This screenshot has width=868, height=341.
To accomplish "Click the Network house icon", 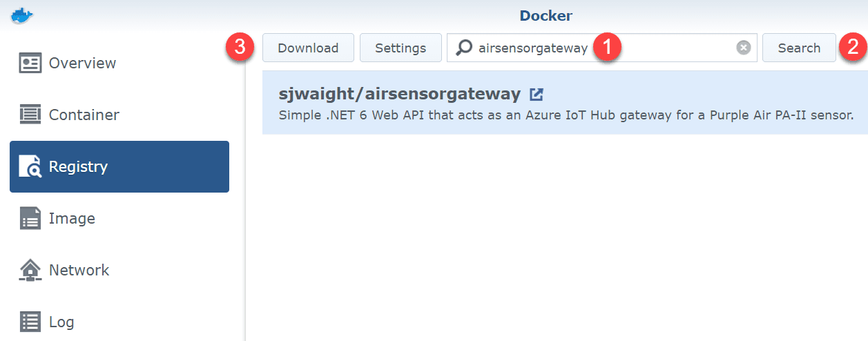I will [30, 271].
